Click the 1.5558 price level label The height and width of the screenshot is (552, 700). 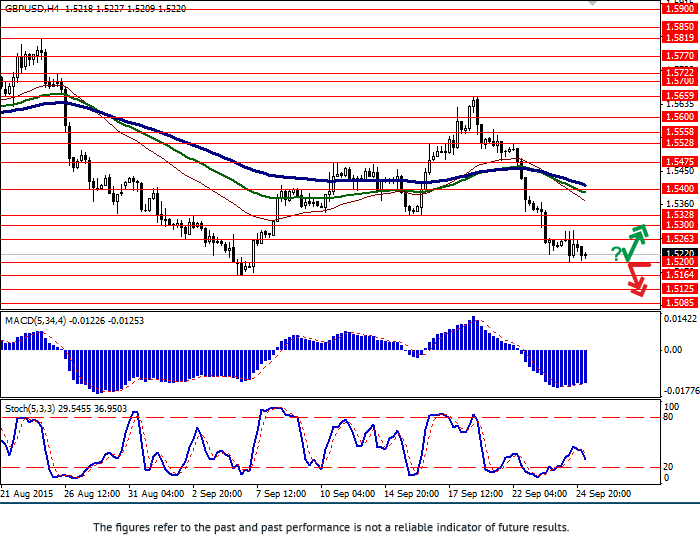pos(680,132)
